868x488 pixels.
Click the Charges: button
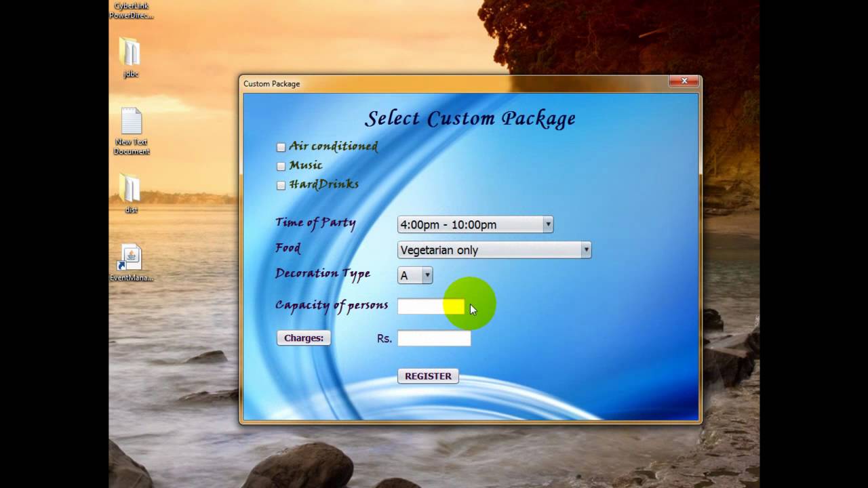[x=304, y=338]
